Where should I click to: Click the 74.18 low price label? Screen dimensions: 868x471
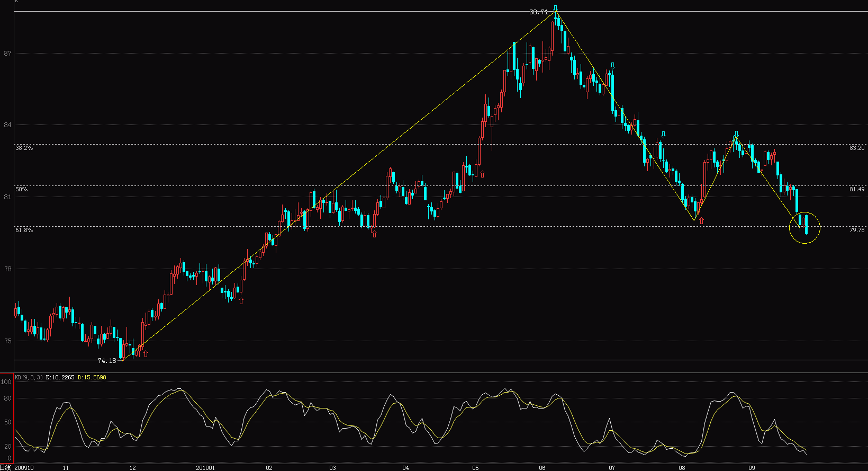point(107,360)
